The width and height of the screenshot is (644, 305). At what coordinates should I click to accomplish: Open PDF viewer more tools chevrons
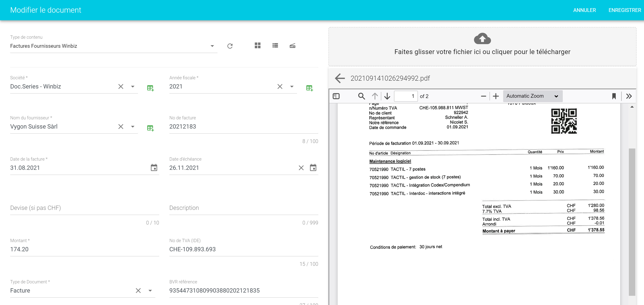(x=629, y=96)
